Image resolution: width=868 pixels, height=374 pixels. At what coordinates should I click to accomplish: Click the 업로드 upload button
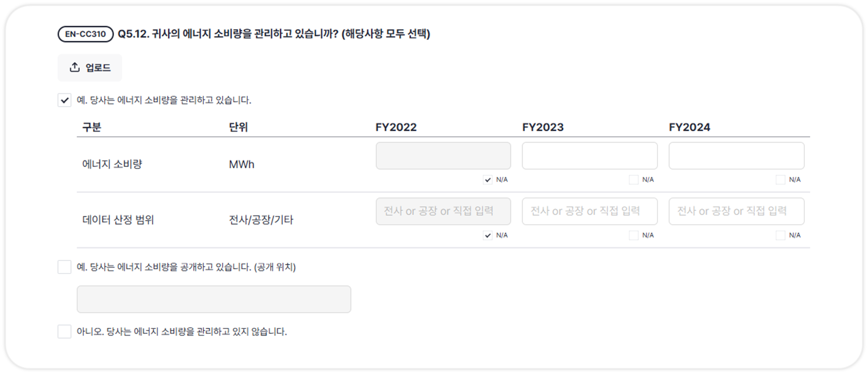click(x=90, y=68)
